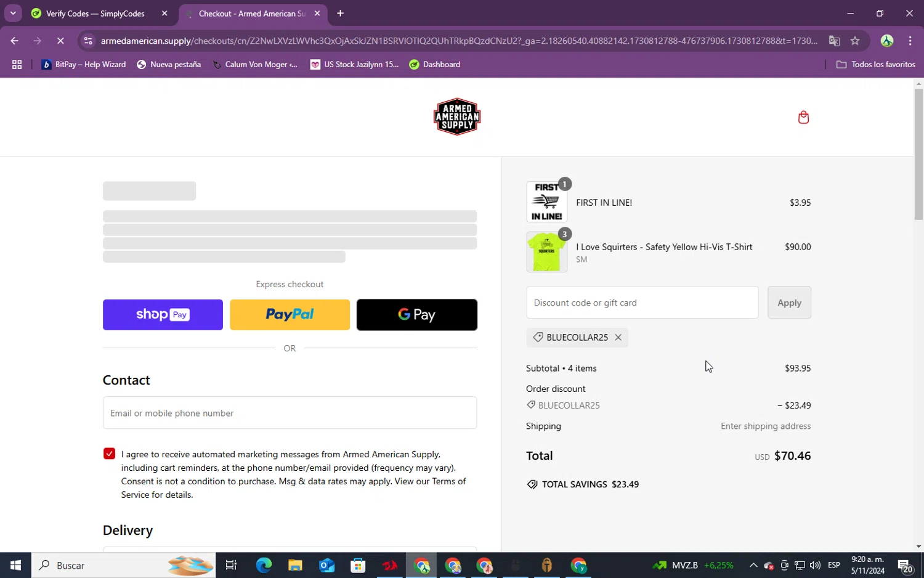Click the Subtotal $93.95 amount
This screenshot has width=924, height=578.
pyautogui.click(x=798, y=368)
